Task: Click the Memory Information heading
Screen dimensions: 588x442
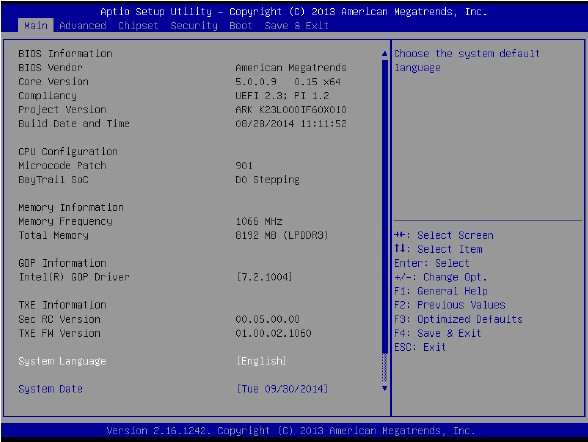Action: (x=71, y=207)
